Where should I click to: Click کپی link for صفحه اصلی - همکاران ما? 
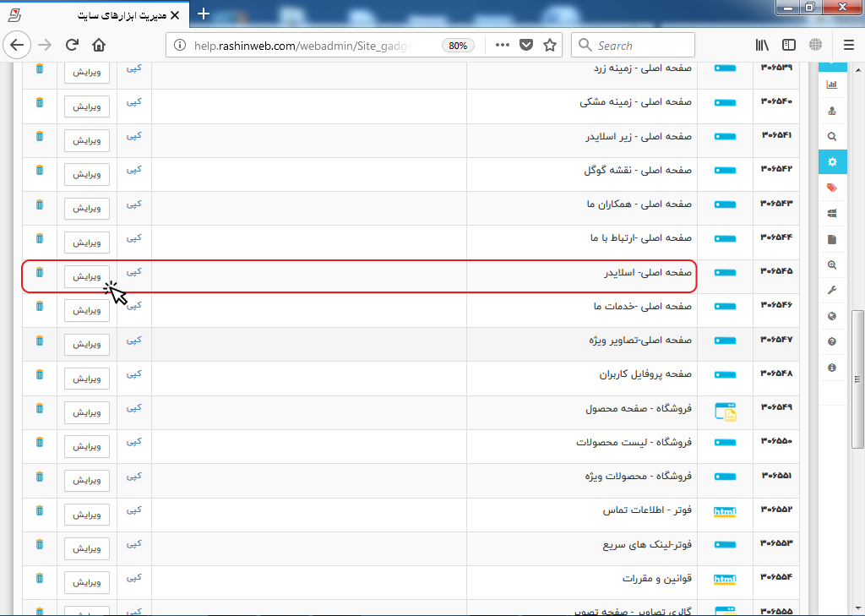134,204
